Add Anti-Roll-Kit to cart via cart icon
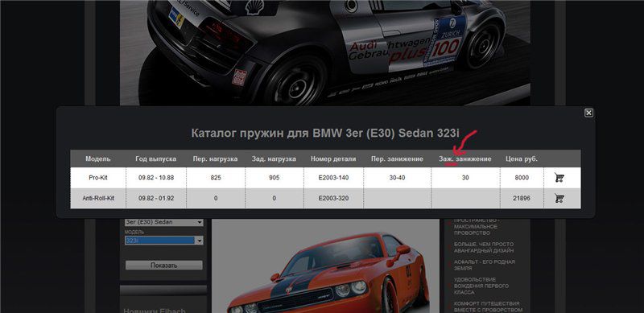This screenshot has width=644, height=313. (x=559, y=198)
